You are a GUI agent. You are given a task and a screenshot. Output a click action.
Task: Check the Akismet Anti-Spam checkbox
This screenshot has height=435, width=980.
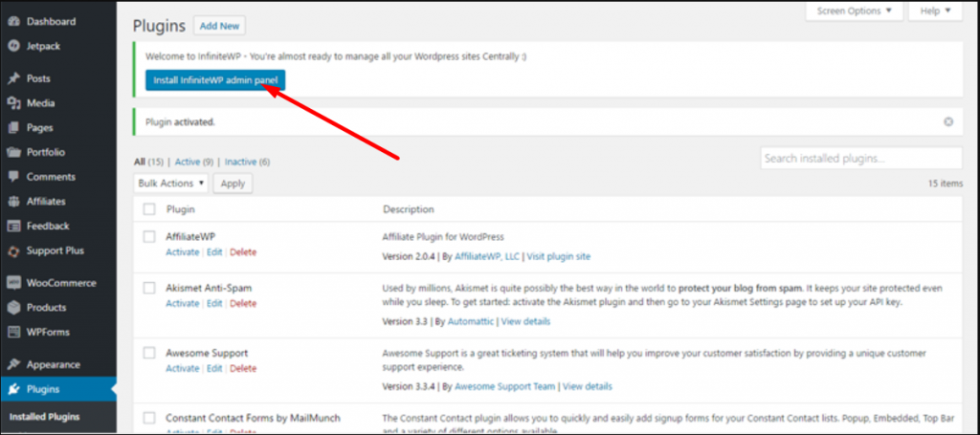pos(148,288)
